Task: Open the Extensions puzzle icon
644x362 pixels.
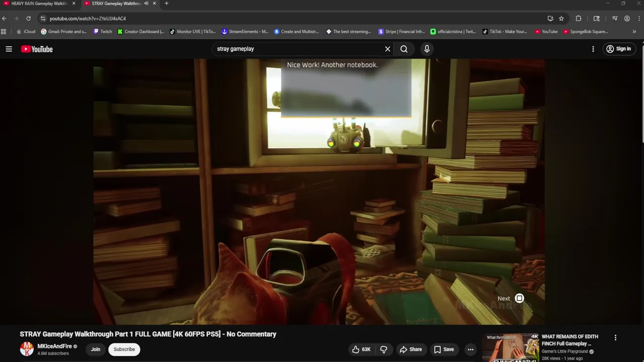Action: click(x=579, y=19)
